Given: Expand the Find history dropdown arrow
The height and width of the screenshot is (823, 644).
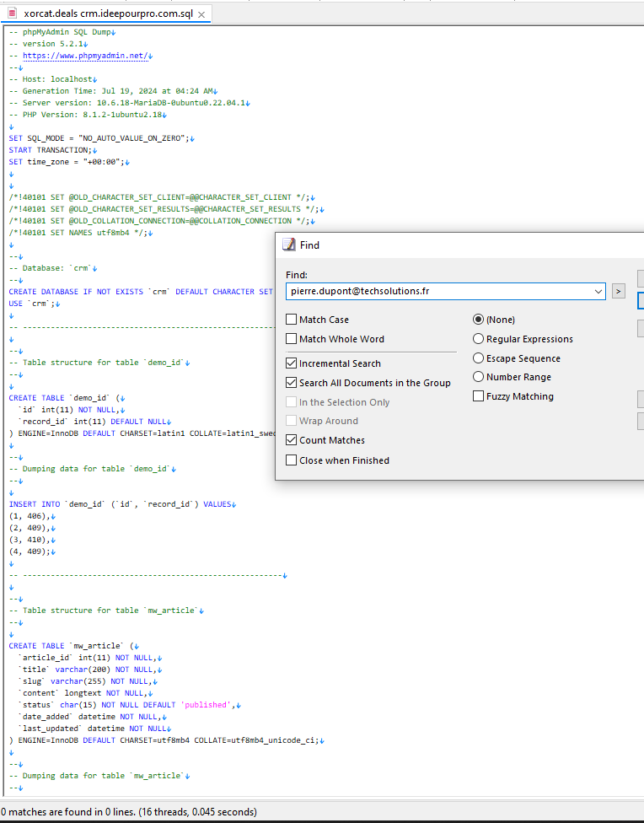Looking at the screenshot, I should coord(598,291).
